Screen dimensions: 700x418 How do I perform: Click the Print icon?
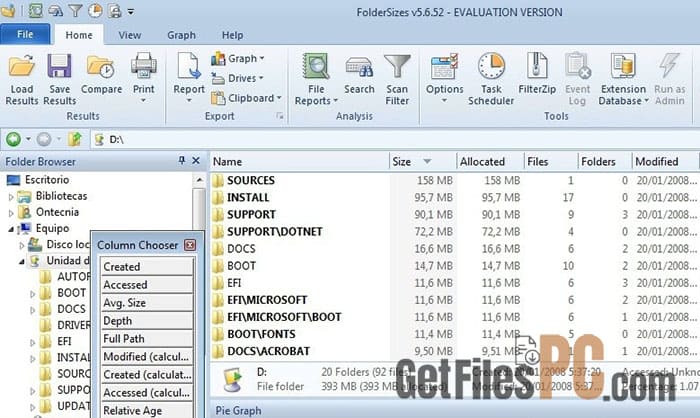[x=144, y=66]
